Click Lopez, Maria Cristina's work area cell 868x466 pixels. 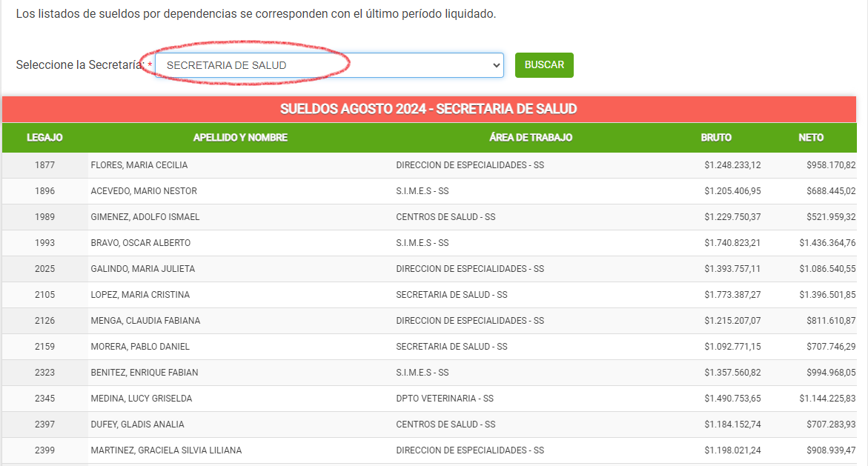click(451, 295)
